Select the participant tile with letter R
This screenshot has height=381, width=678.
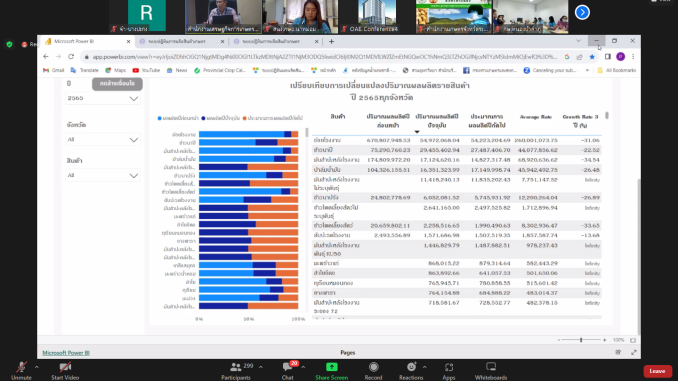[147, 16]
